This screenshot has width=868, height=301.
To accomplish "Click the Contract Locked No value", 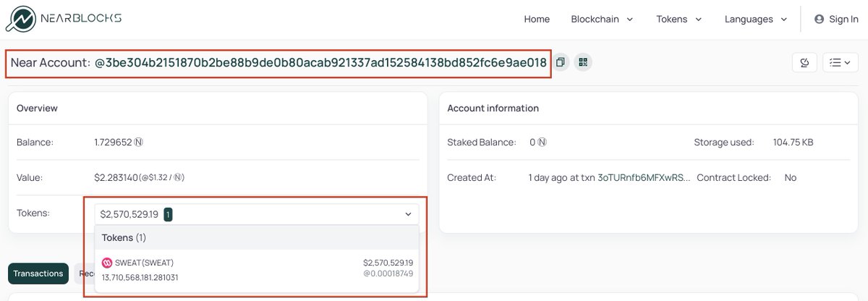I will [x=790, y=177].
